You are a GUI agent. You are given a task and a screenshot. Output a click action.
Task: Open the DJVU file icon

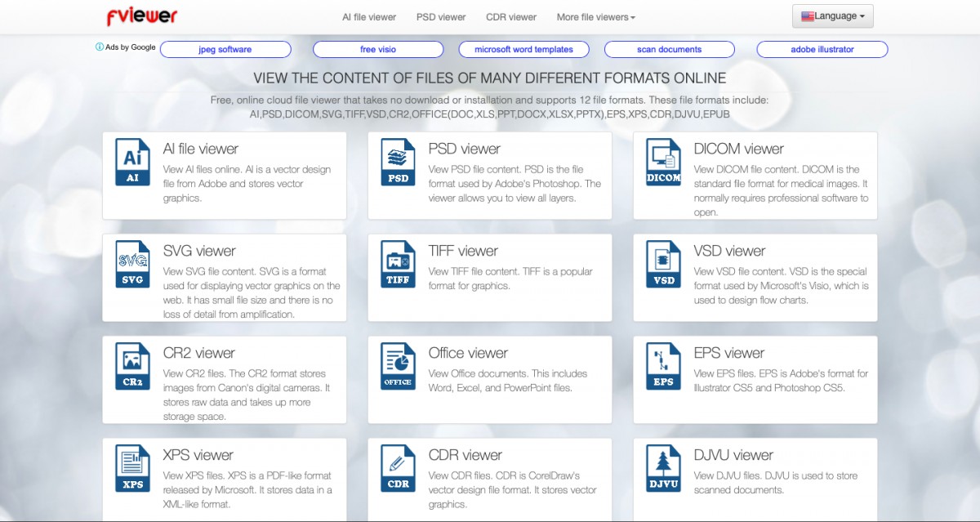click(663, 468)
